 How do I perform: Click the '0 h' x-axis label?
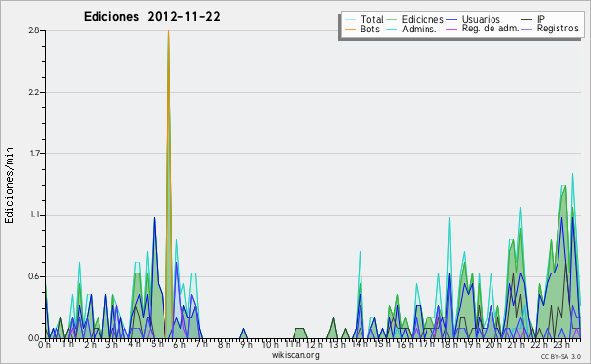(45, 345)
